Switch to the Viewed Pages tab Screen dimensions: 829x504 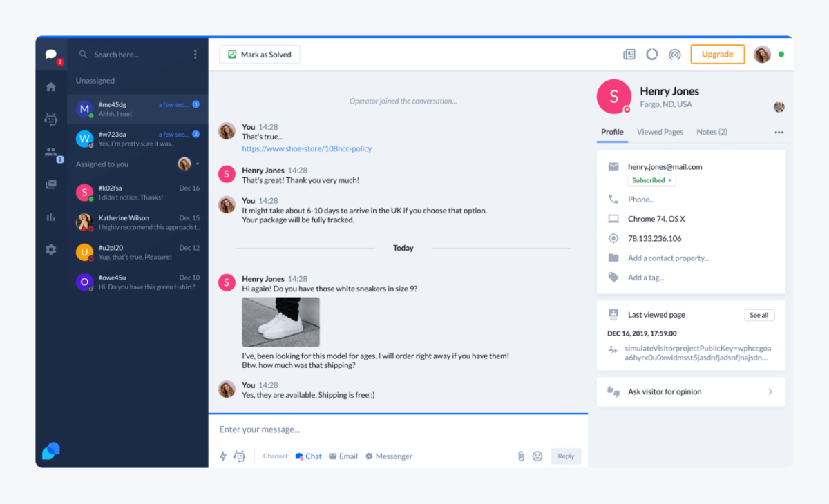660,132
